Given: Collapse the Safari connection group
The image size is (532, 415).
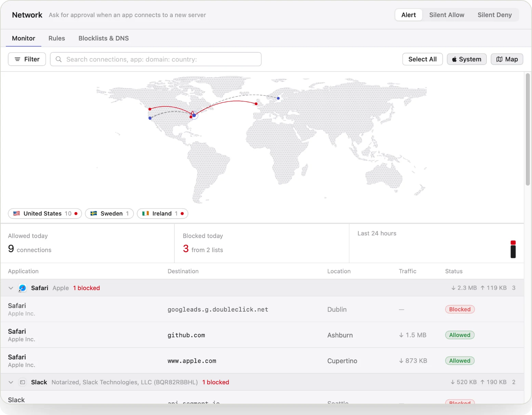Looking at the screenshot, I should click(x=11, y=288).
